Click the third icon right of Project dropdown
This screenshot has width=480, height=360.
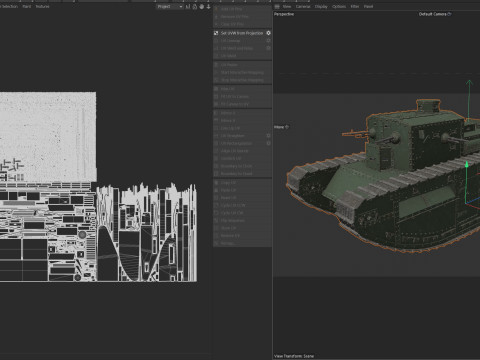tap(201, 6)
